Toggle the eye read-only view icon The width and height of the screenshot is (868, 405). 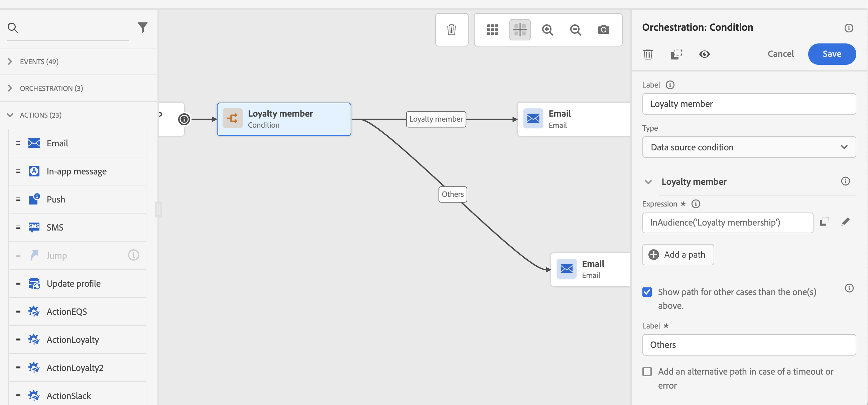pos(704,54)
